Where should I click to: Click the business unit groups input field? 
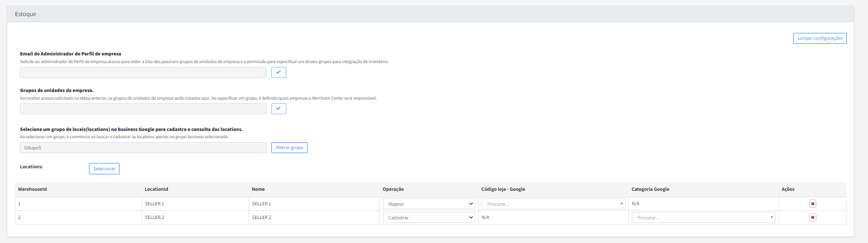click(143, 109)
